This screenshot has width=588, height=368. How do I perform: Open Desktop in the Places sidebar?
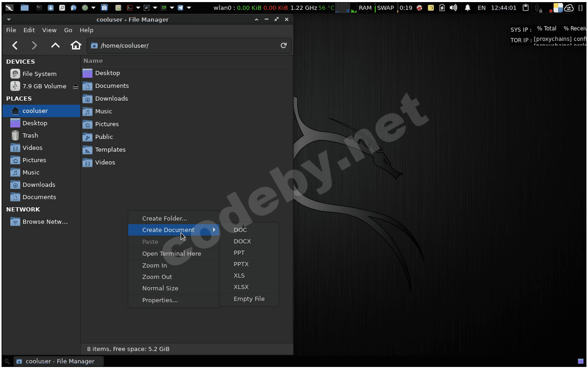(x=41, y=123)
